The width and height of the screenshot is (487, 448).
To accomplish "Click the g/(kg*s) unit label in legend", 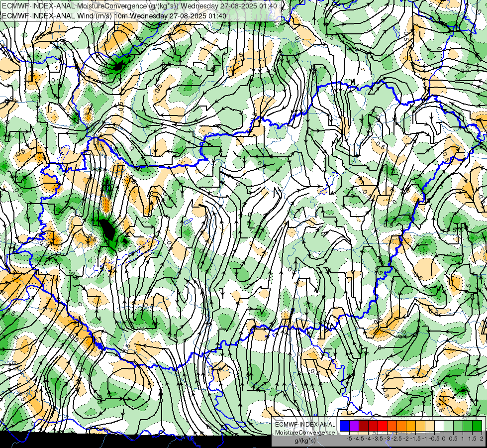I will [305, 441].
